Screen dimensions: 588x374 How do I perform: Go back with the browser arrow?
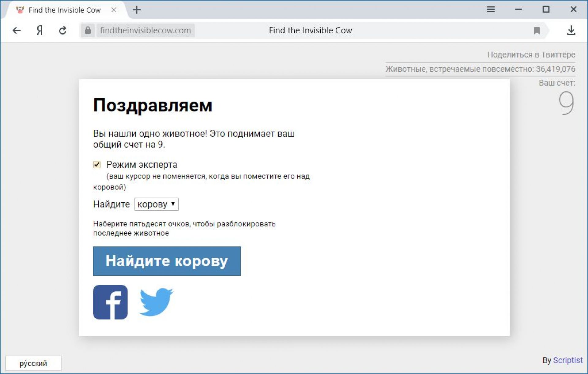point(17,30)
